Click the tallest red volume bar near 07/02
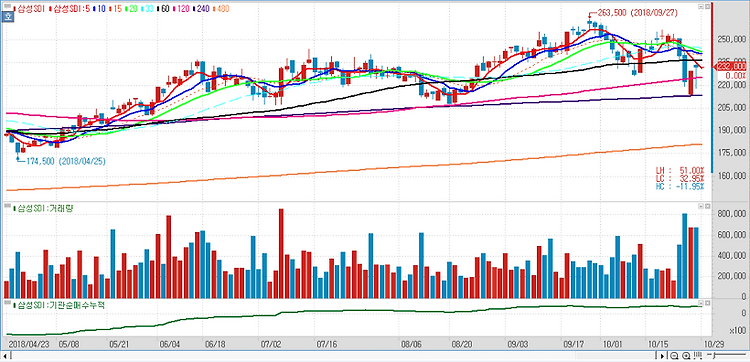This screenshot has width=750, height=362. (x=281, y=253)
